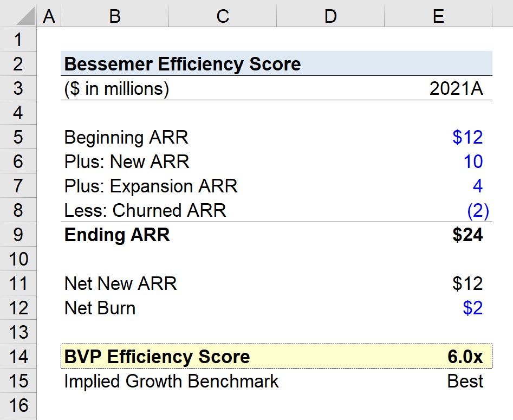513x420 pixels.
Task: Select row 13 header
Action: (x=18, y=332)
